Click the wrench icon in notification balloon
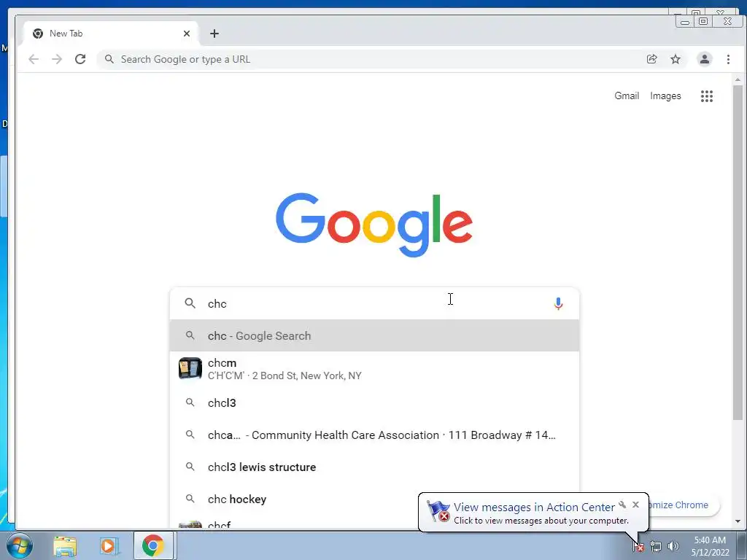 pos(622,505)
